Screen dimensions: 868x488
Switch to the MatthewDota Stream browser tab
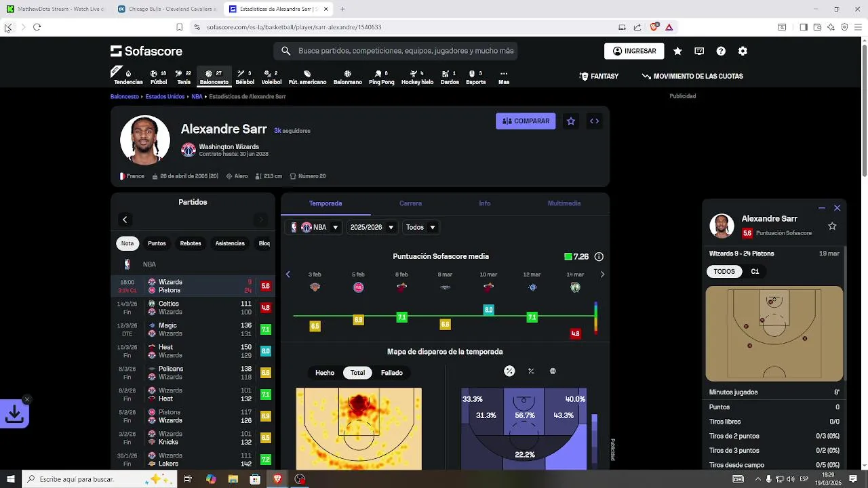pos(57,9)
